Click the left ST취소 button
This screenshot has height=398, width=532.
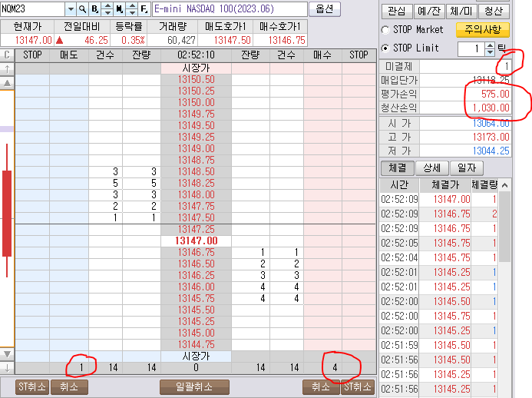[32, 386]
